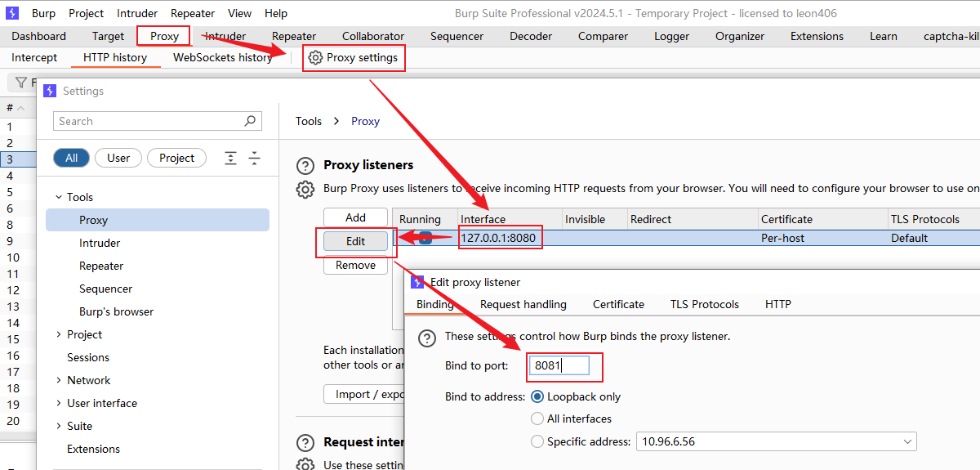Click the Edit listener button

[355, 241]
